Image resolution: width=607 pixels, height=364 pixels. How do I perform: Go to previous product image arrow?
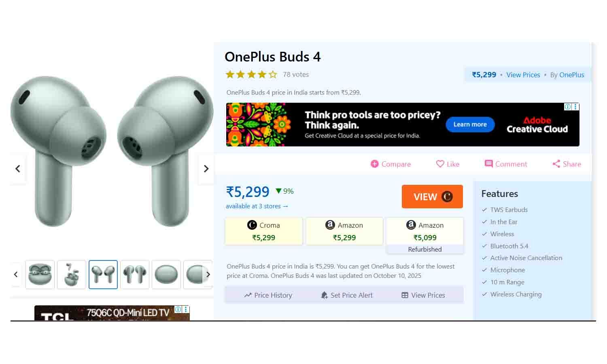coord(18,169)
